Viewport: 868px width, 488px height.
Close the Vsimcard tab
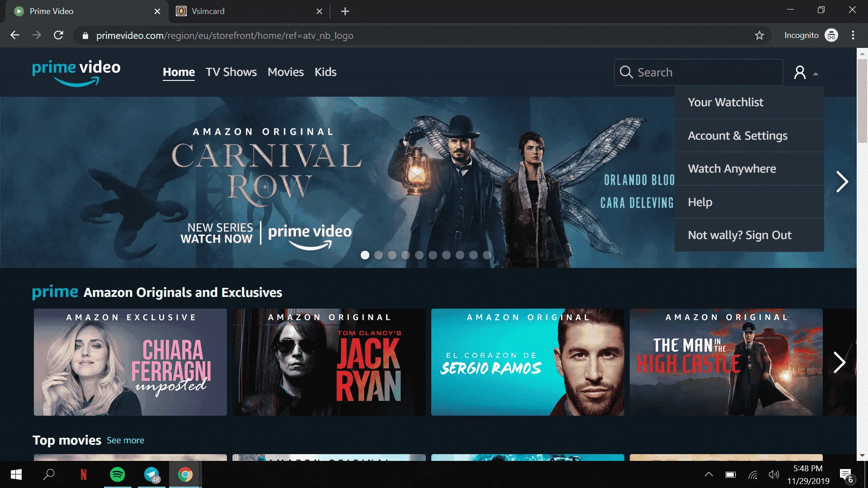319,11
